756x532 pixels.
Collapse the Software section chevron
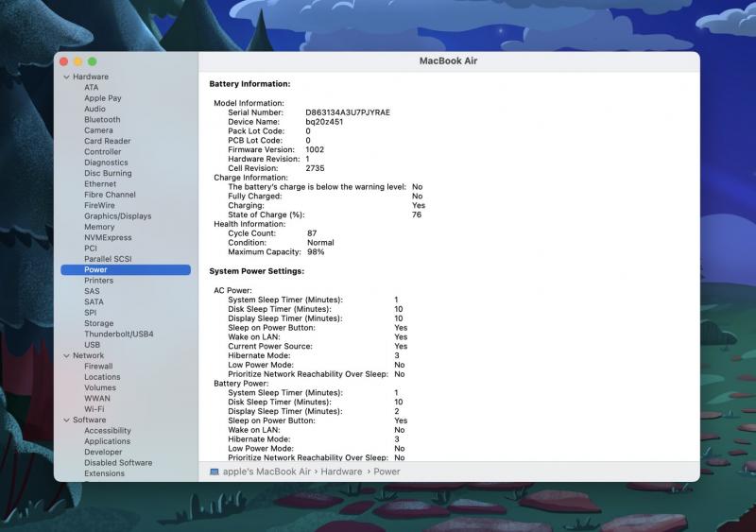(66, 420)
